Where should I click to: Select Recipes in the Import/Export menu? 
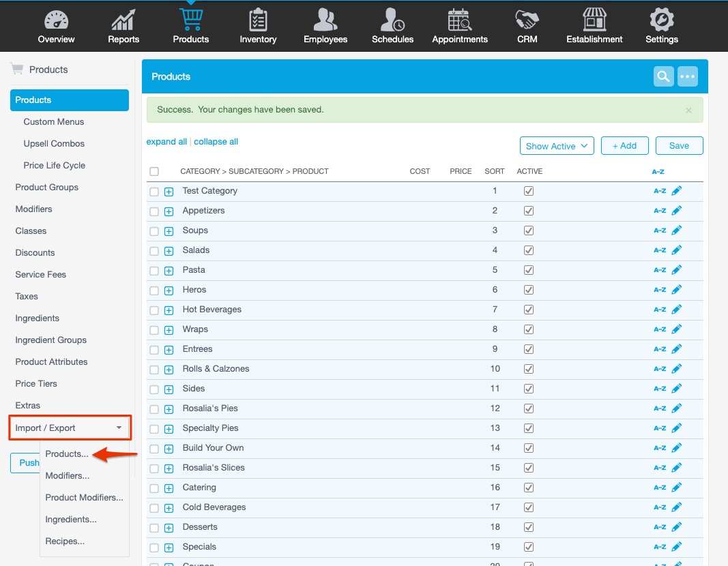tap(65, 541)
